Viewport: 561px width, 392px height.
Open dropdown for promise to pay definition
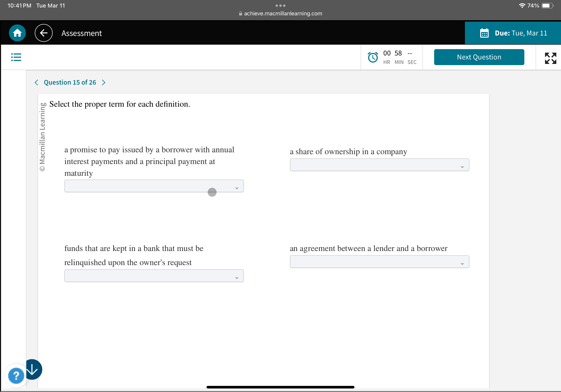[154, 186]
